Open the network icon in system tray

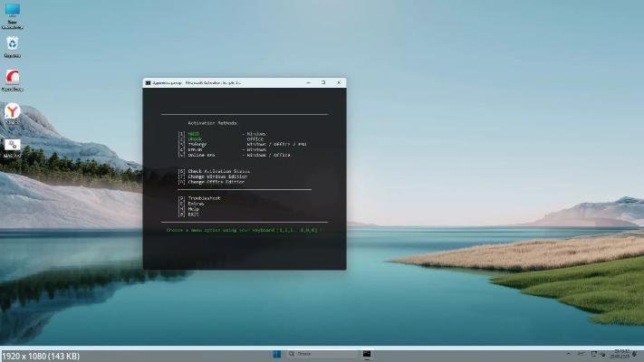click(x=594, y=354)
